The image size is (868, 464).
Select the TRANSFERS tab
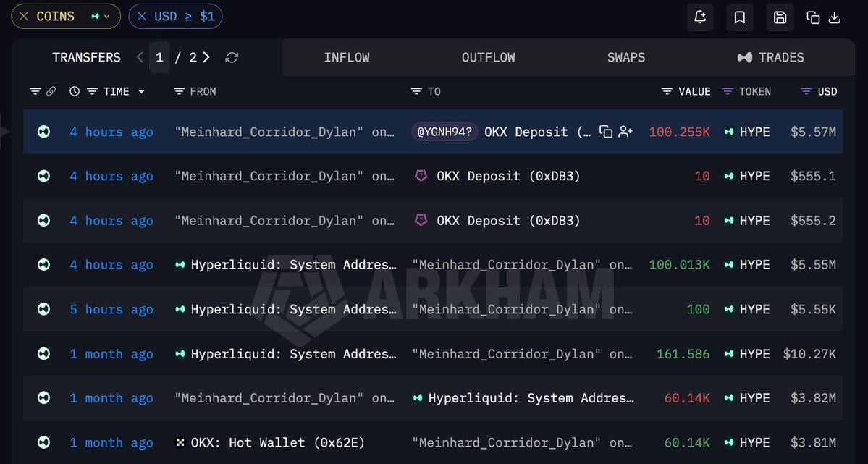coord(86,58)
